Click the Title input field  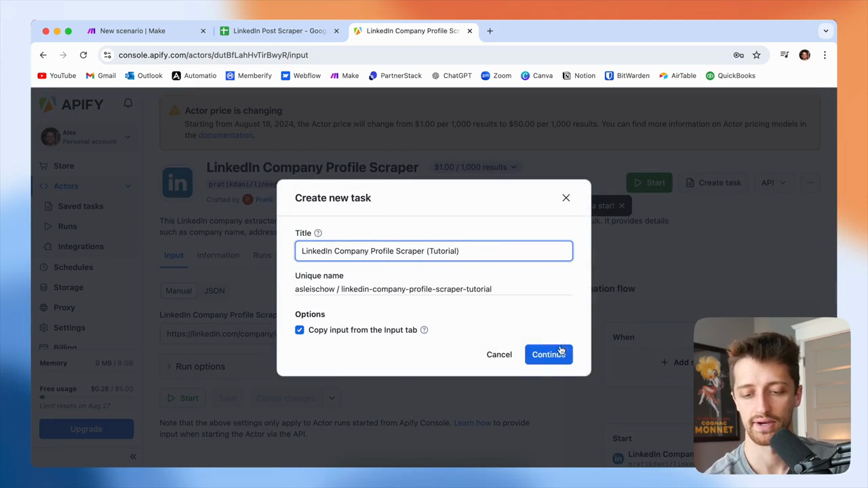pos(434,251)
